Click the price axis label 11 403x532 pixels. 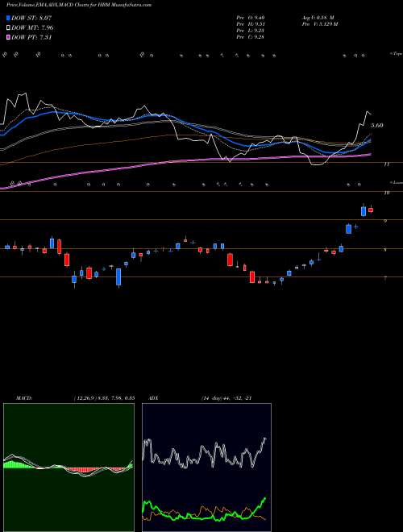click(386, 164)
